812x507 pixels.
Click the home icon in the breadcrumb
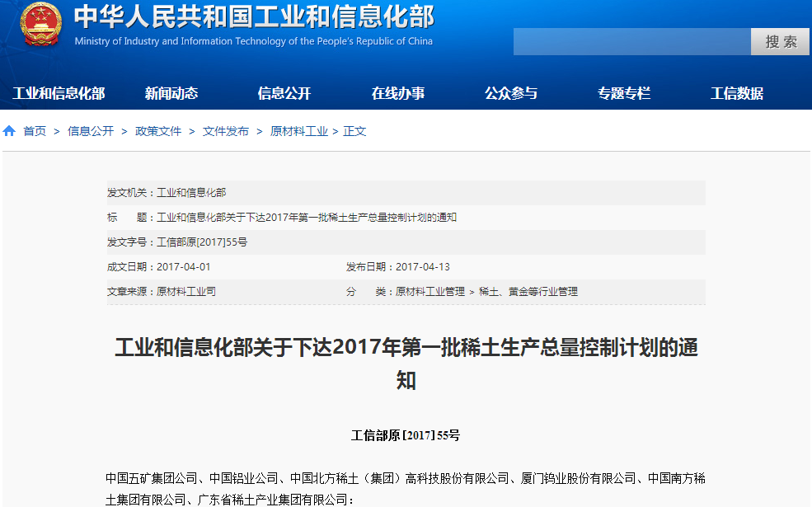coord(8,129)
